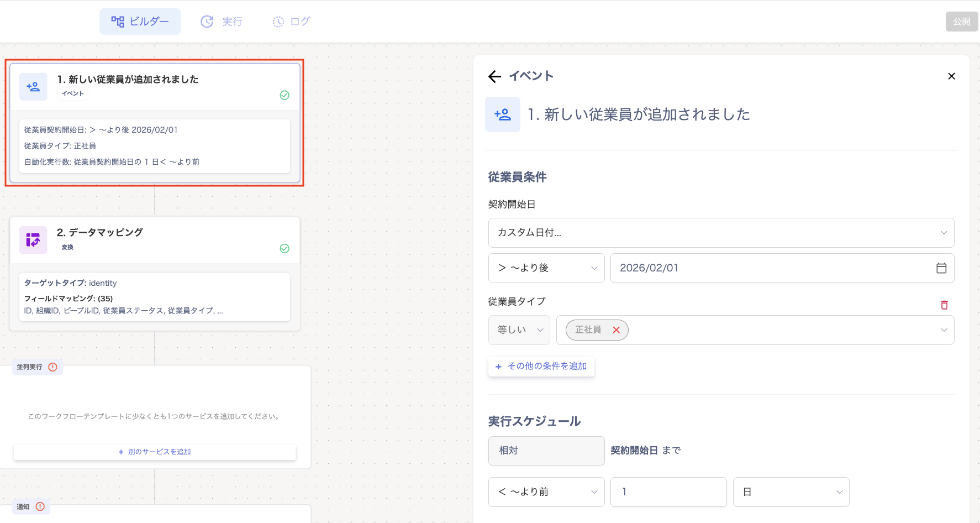Click the add-employee icon on step 1 card

click(x=33, y=87)
